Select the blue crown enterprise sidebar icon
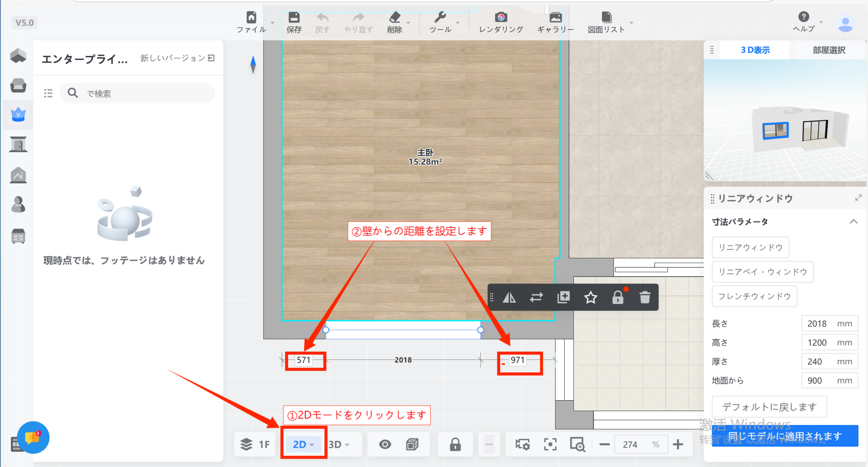Viewport: 868px width, 467px height. tap(18, 114)
